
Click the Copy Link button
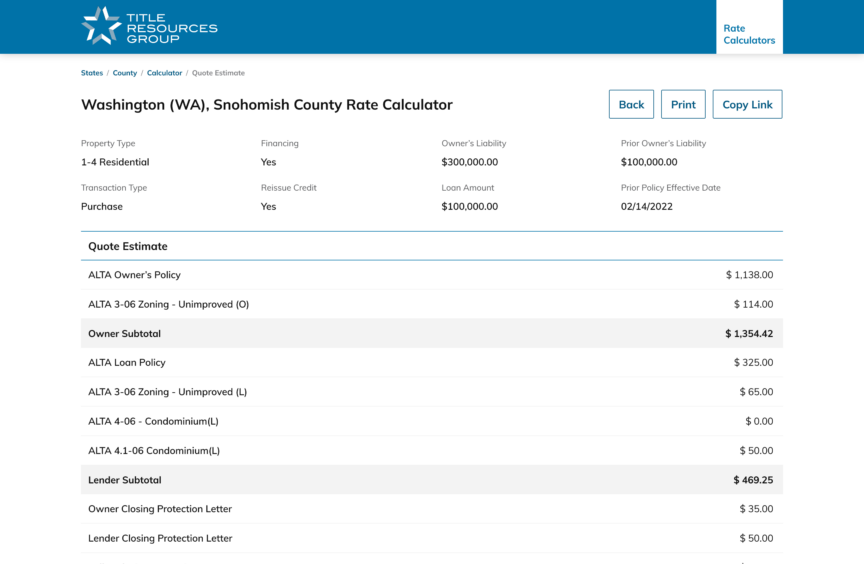[x=747, y=105]
